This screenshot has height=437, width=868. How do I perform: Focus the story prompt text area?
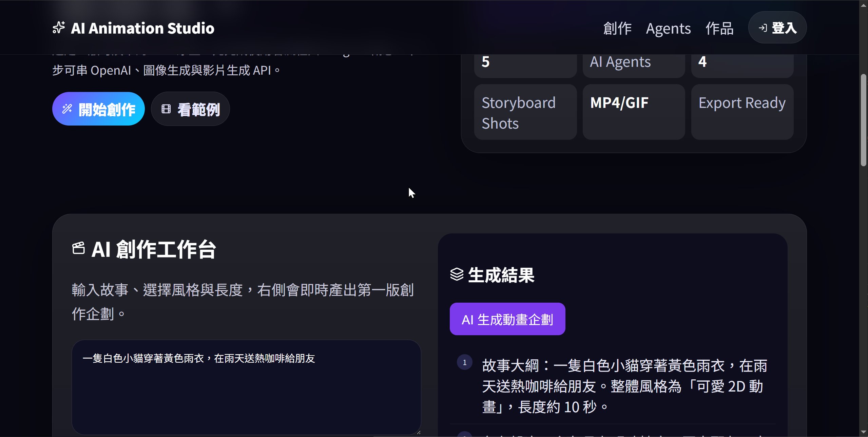[246, 387]
